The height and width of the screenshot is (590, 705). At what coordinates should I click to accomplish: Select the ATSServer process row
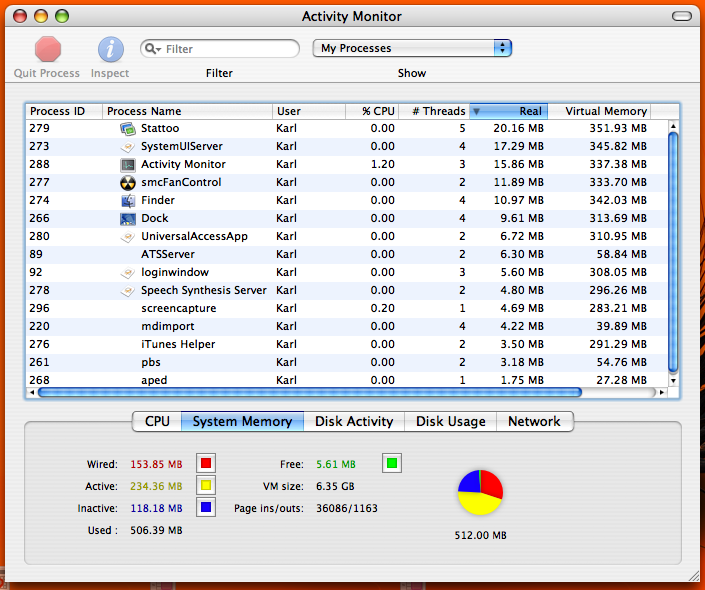346,255
